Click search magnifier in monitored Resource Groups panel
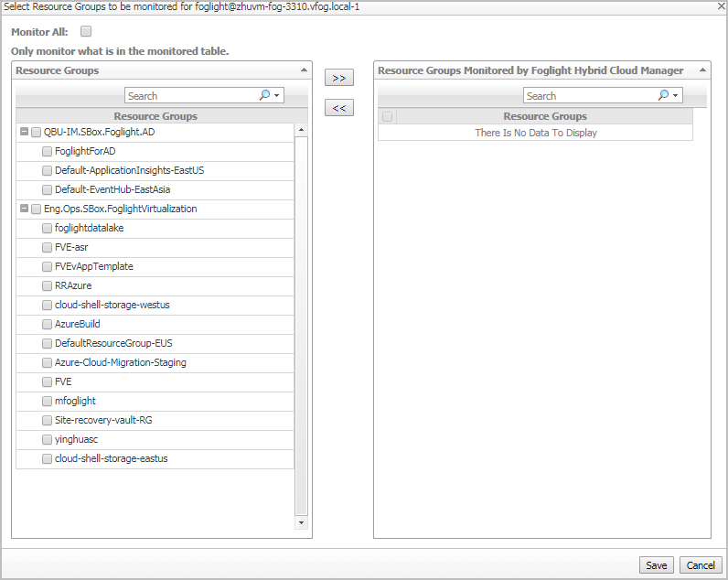This screenshot has width=728, height=580. pyautogui.click(x=663, y=95)
